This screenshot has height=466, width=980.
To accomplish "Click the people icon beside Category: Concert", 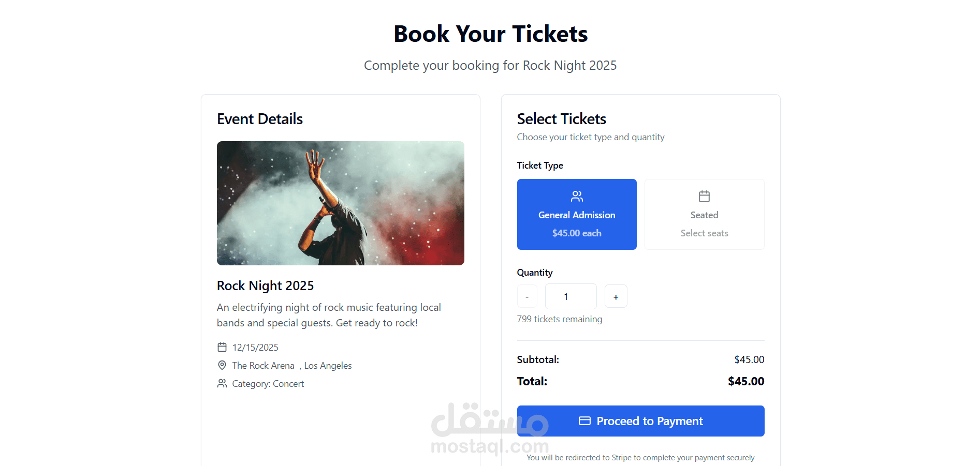I will pyautogui.click(x=222, y=383).
